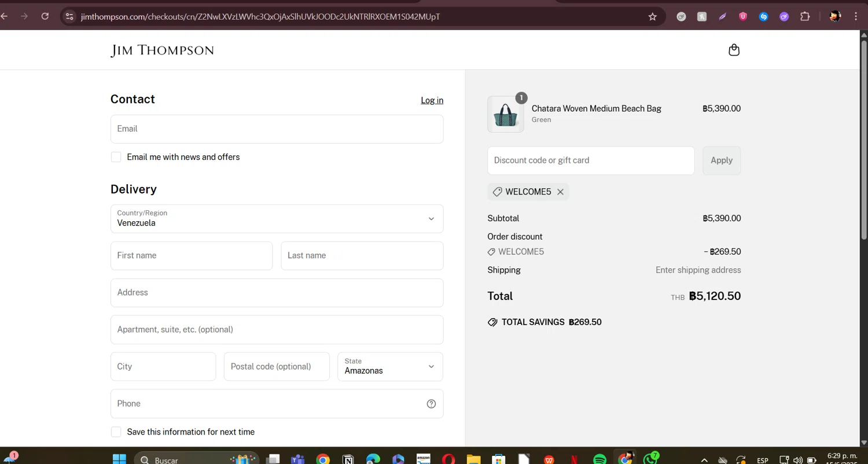The width and height of the screenshot is (868, 464).
Task: Open the Honey extension icon
Action: coord(702,17)
